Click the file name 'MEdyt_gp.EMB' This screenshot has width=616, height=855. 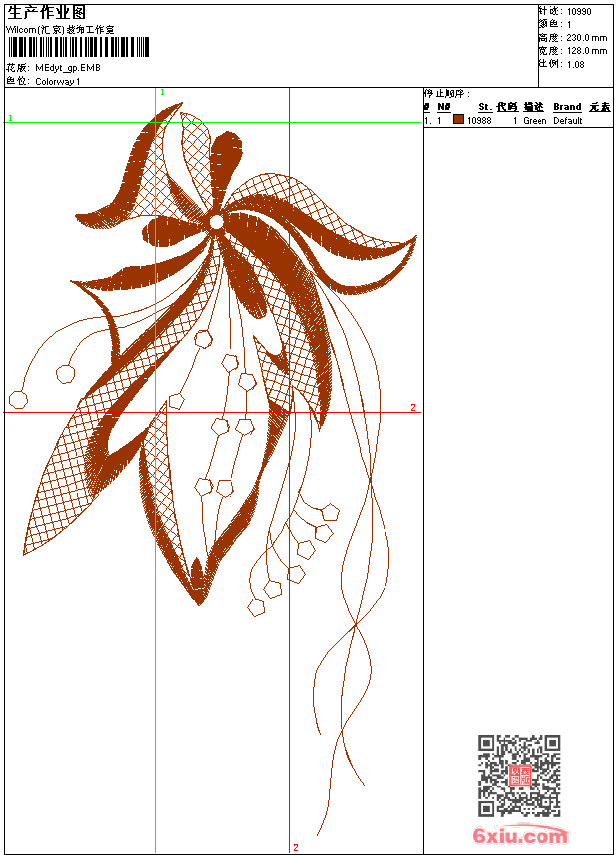pos(69,68)
